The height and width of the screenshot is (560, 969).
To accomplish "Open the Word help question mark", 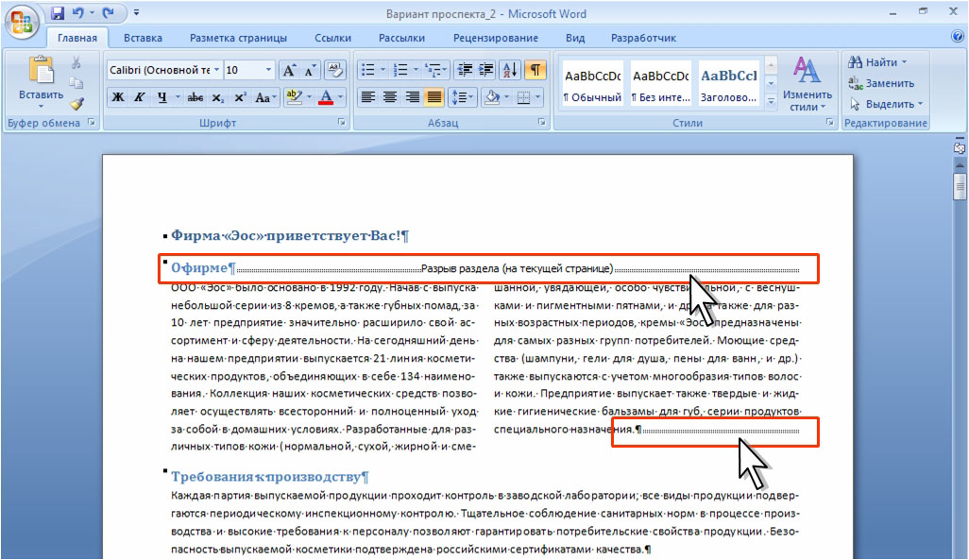I will pyautogui.click(x=958, y=37).
